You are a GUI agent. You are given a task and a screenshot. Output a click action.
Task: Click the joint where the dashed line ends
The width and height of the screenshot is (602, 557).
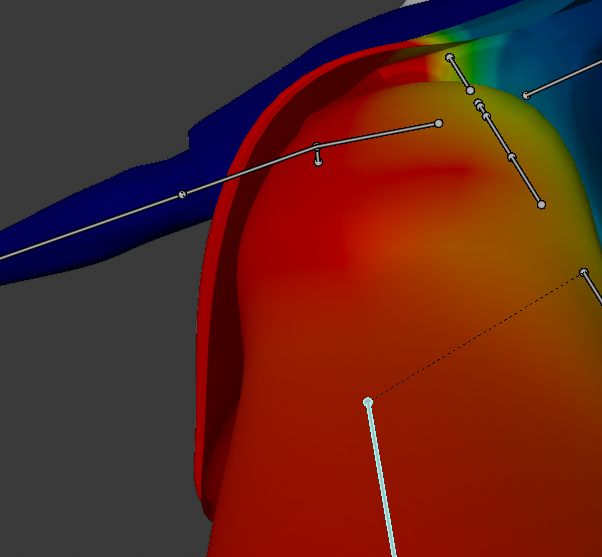pos(584,272)
